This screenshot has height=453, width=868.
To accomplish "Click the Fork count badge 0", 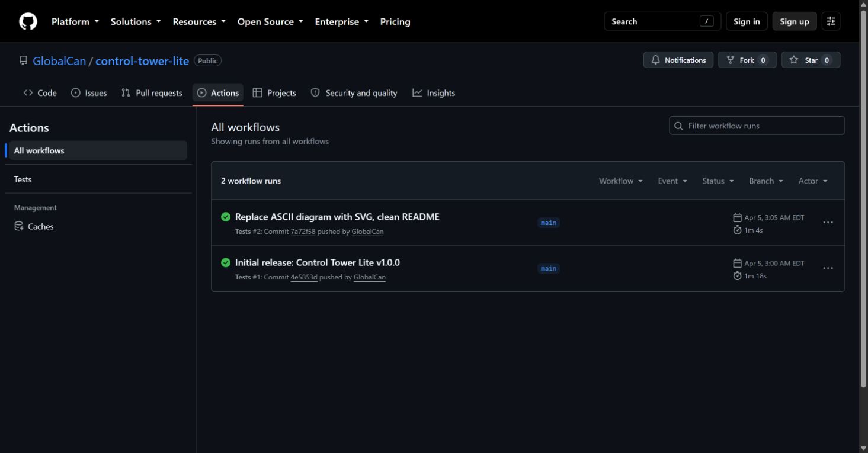I will 763,60.
